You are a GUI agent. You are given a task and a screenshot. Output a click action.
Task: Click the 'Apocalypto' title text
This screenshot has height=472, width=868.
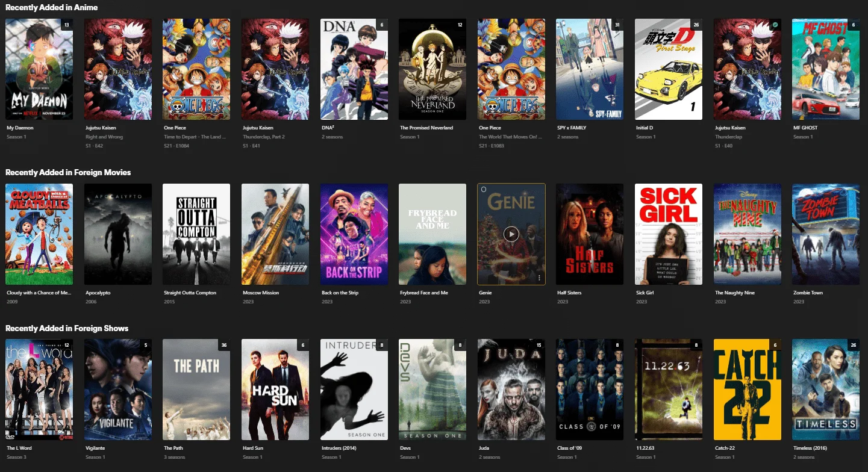[98, 293]
